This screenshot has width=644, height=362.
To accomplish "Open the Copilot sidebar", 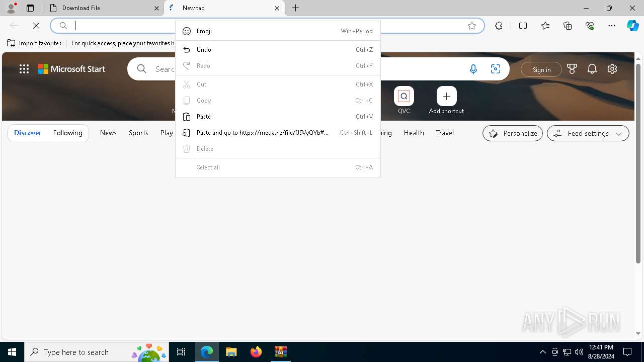I will tap(633, 26).
